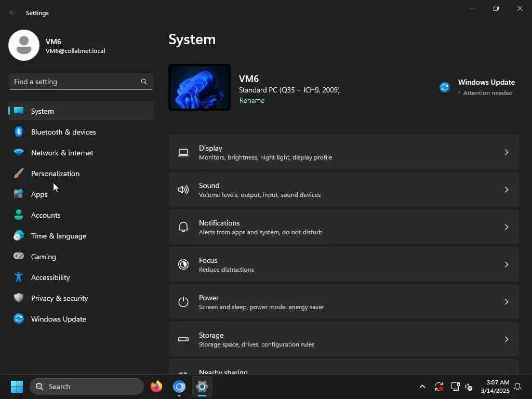Screen dimensions: 532x399
Task: Open the Storage row title
Action: point(211,335)
